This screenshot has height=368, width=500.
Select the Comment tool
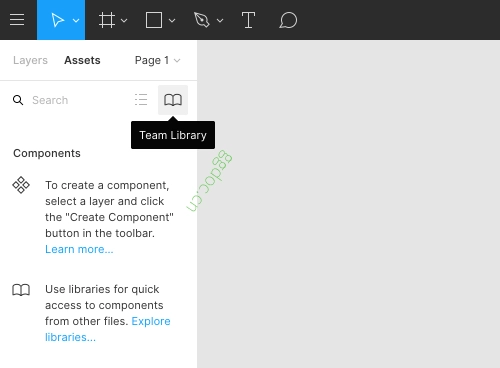pyautogui.click(x=288, y=20)
